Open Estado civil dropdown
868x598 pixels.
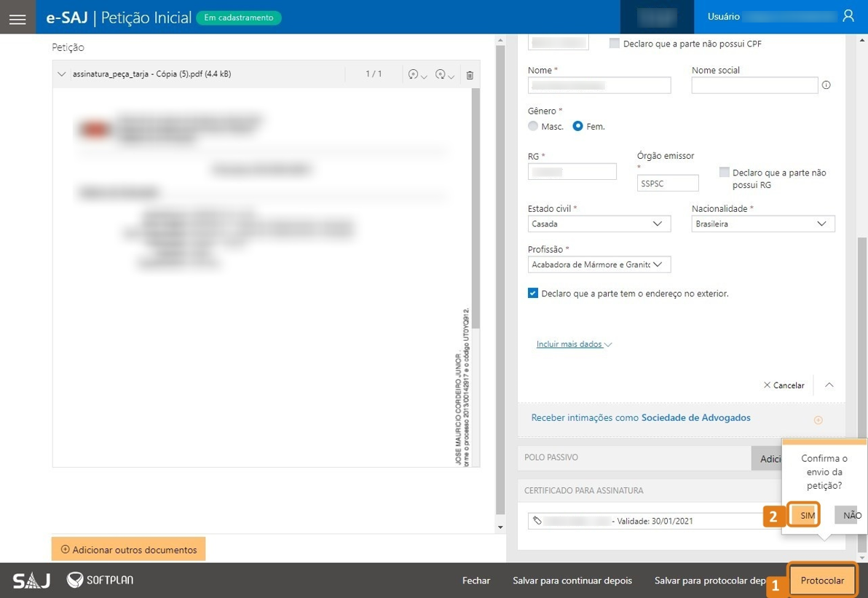point(599,224)
